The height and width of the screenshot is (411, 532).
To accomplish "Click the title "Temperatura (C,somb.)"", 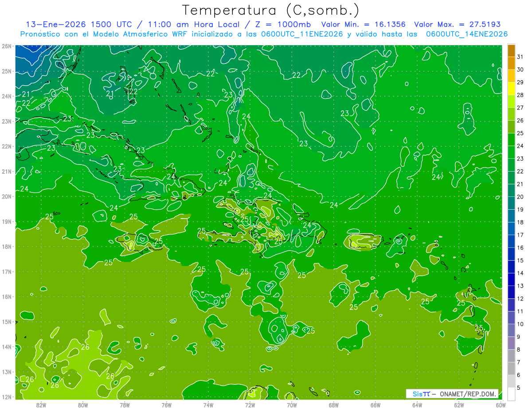I will pos(271,10).
